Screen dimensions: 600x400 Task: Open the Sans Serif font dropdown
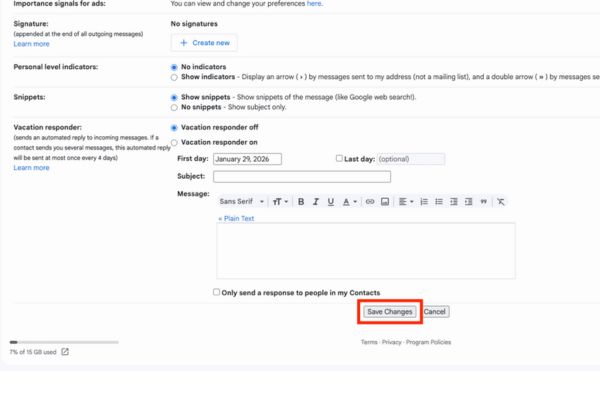coord(242,201)
